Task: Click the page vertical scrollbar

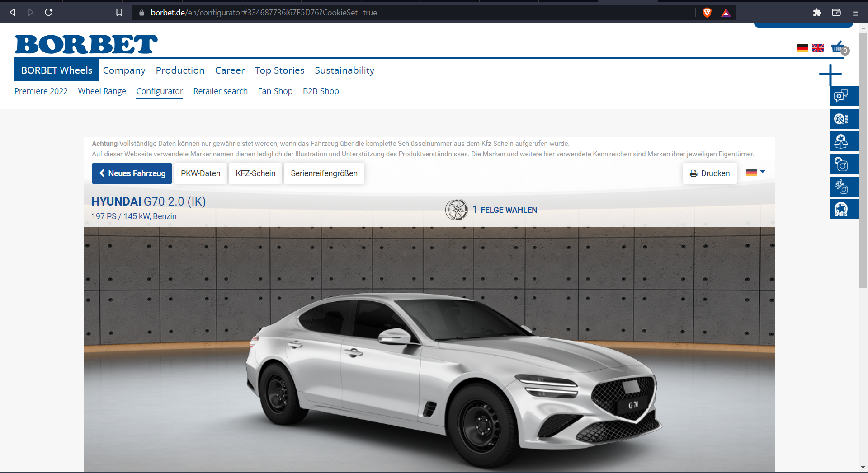Action: click(863, 158)
